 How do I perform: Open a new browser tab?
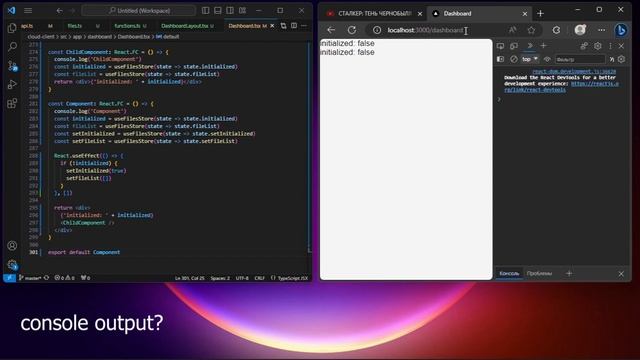pyautogui.click(x=540, y=13)
